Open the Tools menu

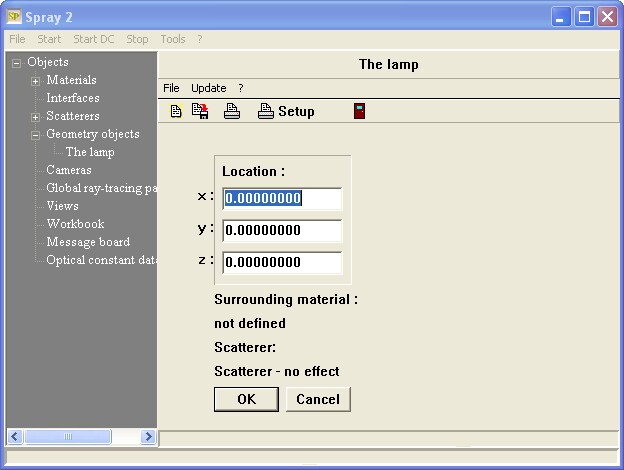(x=173, y=39)
